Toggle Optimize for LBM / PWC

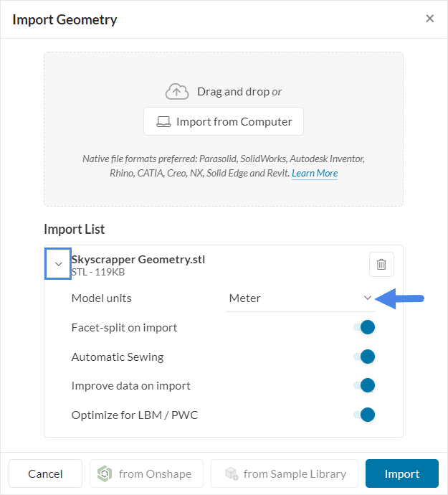[365, 415]
